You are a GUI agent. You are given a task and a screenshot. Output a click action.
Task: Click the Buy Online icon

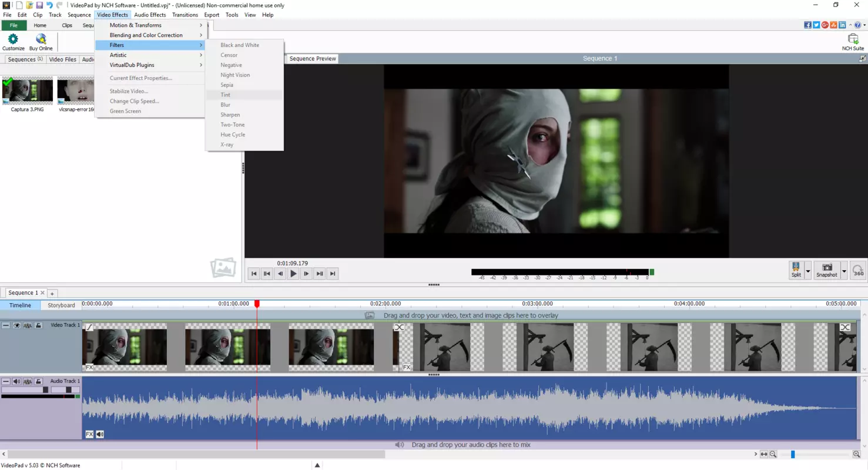coord(41,39)
